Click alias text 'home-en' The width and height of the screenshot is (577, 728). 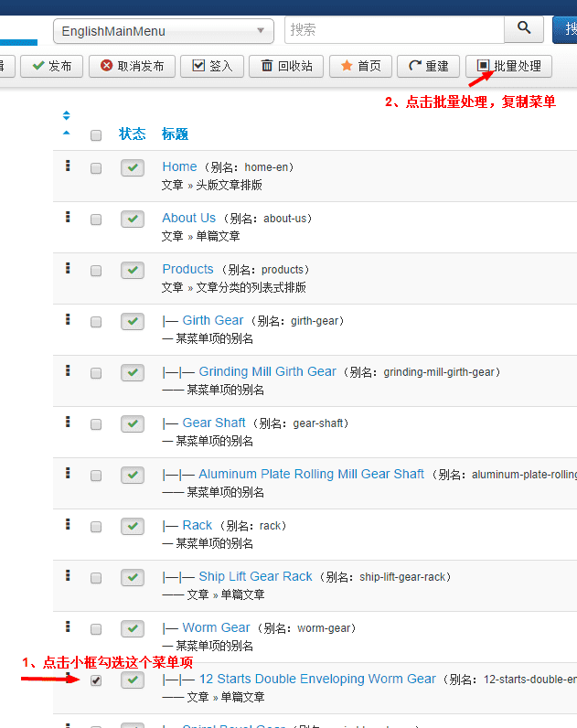[x=266, y=167]
